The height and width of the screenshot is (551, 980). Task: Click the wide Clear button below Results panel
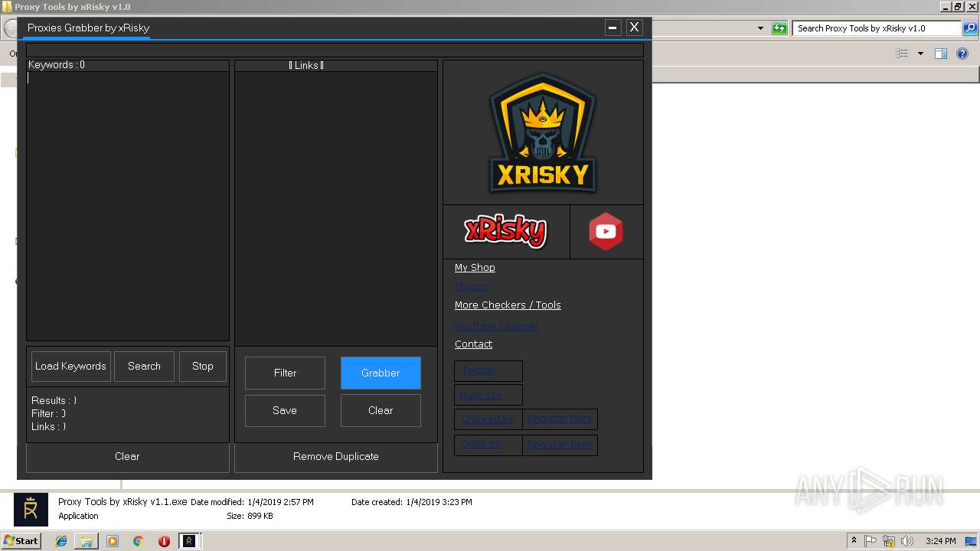(x=127, y=457)
